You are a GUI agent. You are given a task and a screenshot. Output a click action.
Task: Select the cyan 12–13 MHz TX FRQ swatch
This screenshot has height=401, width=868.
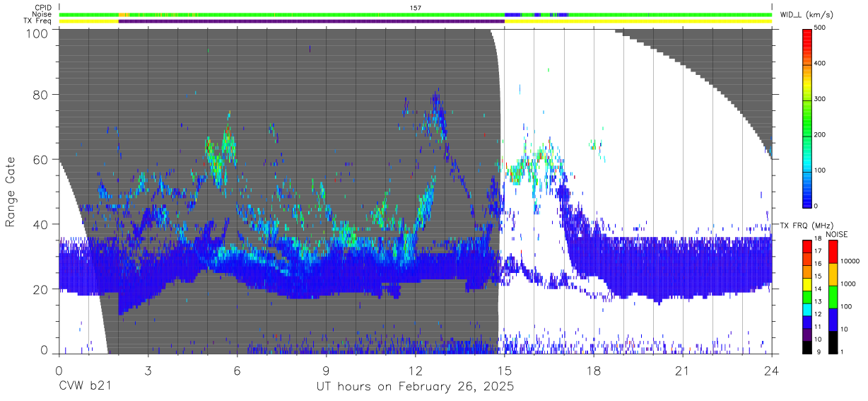[x=807, y=309]
